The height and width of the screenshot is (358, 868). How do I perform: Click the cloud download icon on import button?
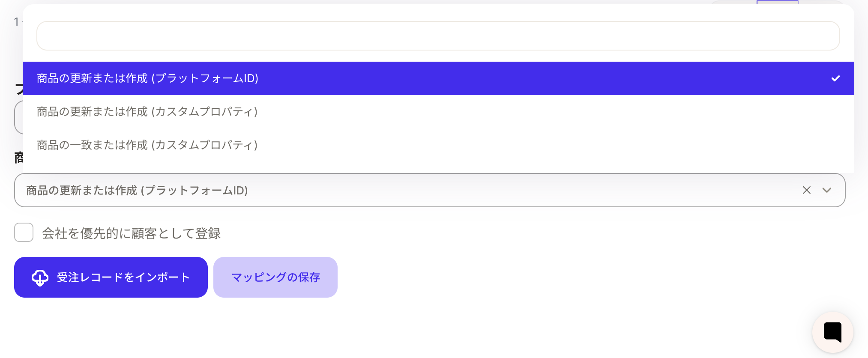pyautogui.click(x=40, y=277)
